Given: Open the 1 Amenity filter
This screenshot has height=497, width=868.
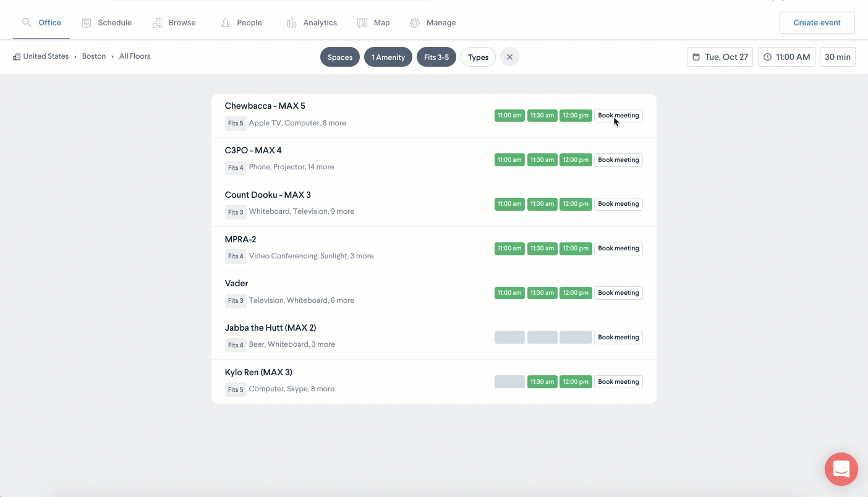Looking at the screenshot, I should (388, 57).
